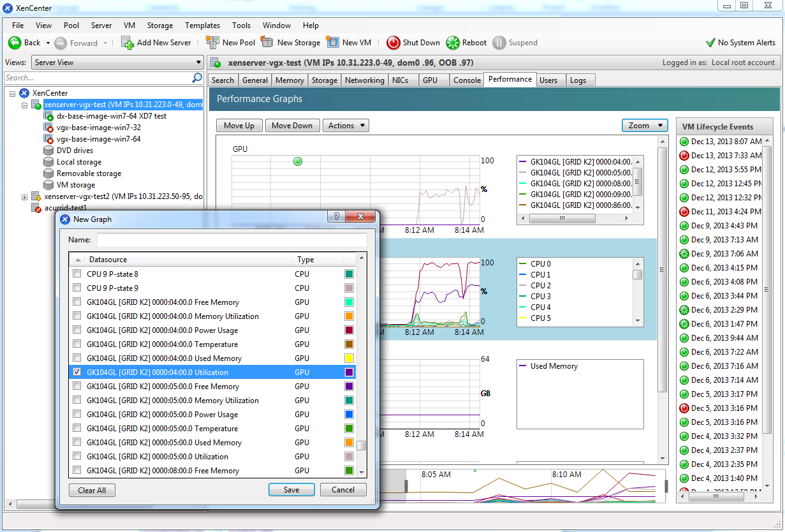Uncheck GK104GL 0000:04:00.0 Utilization datasource

77,372
